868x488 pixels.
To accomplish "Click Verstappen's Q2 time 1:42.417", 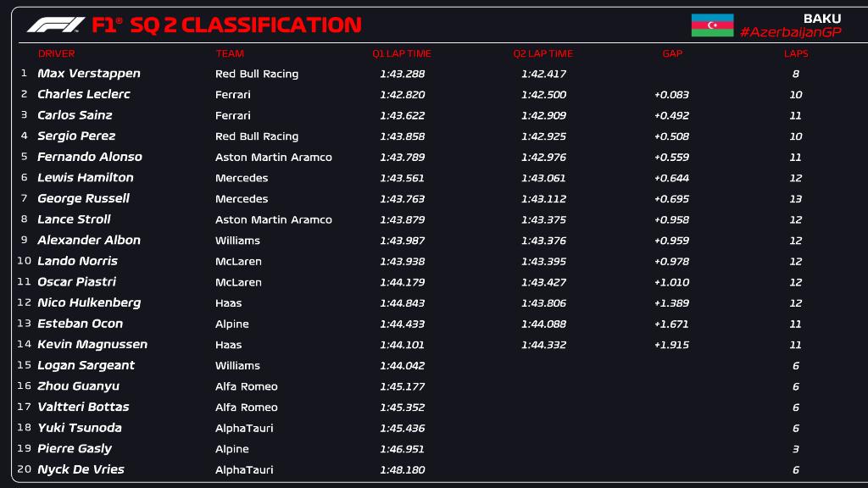I will coord(543,74).
